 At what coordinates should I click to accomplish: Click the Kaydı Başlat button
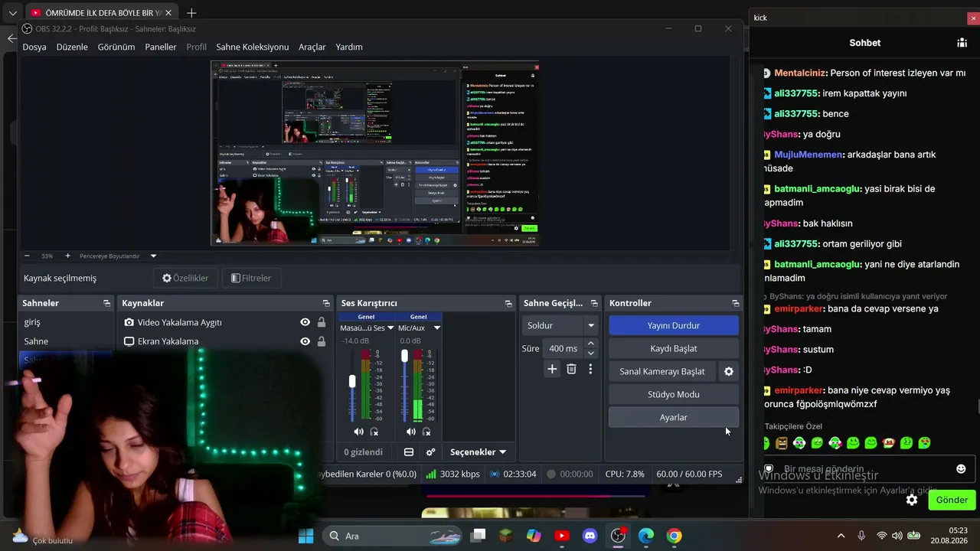pyautogui.click(x=674, y=348)
